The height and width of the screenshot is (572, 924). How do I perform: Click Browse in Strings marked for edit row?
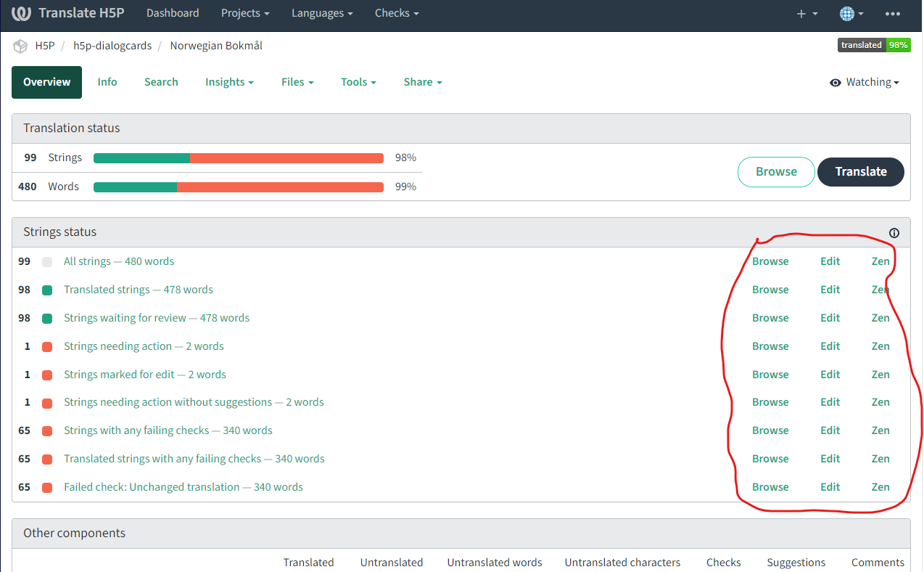[x=770, y=375]
